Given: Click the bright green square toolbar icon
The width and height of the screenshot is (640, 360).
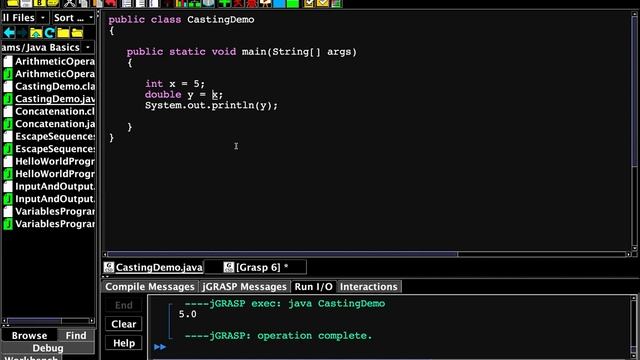Looking at the screenshot, I should [293, 3].
